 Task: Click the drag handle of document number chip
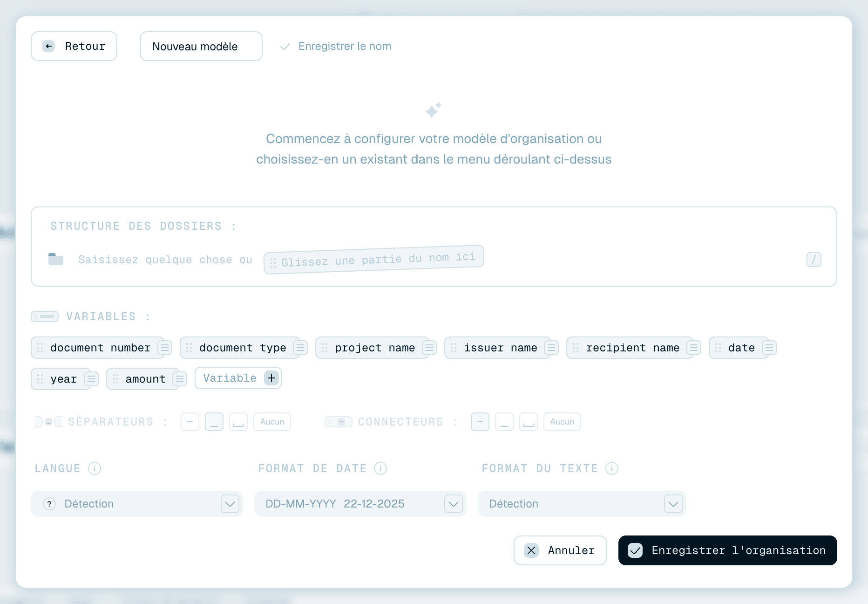(x=40, y=348)
